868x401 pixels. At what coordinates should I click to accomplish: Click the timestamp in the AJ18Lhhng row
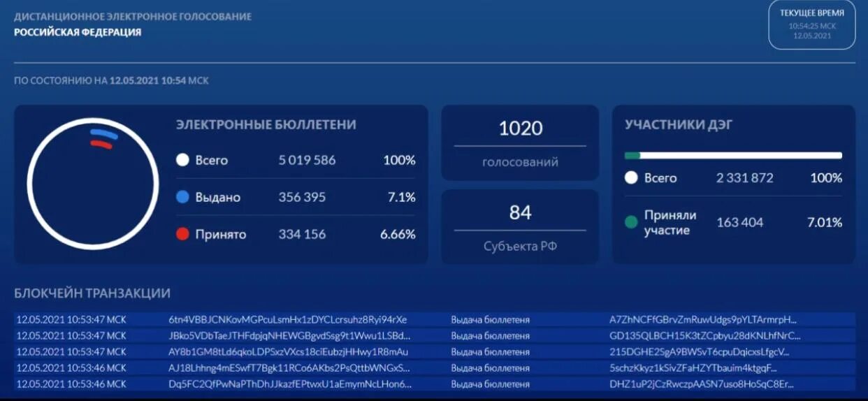point(71,367)
